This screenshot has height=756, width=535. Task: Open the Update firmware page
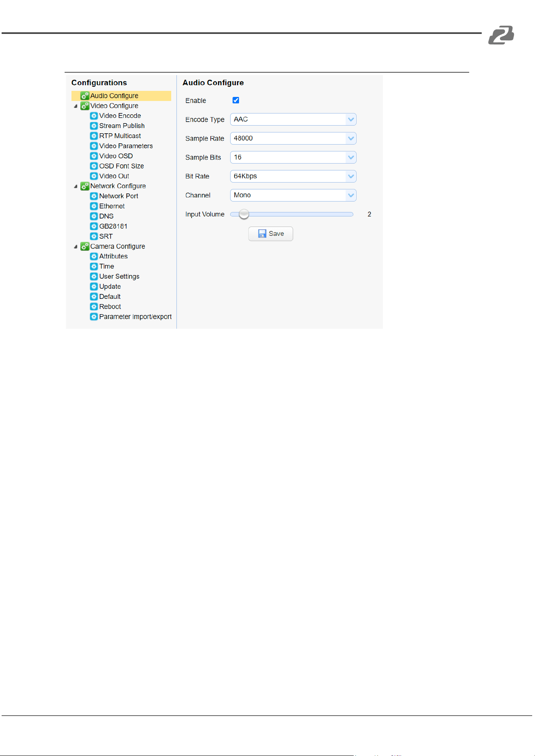110,286
